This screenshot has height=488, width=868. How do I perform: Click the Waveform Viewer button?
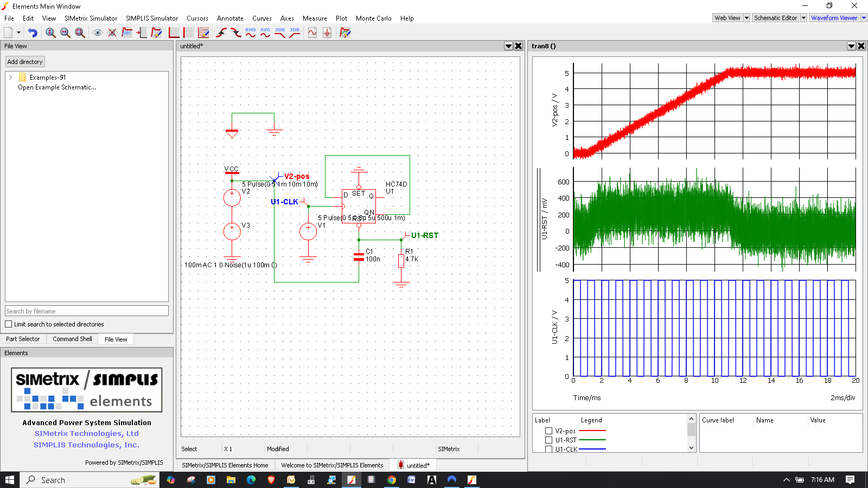point(834,18)
